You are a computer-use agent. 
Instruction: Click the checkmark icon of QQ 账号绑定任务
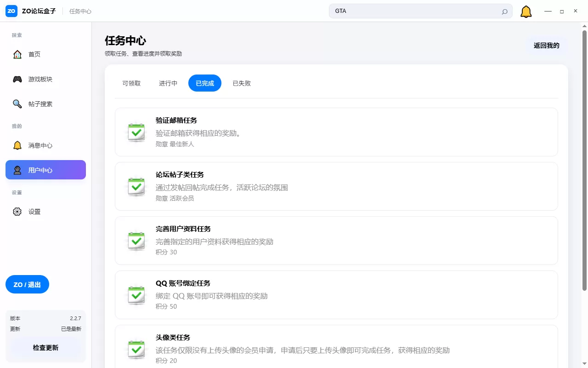tap(136, 295)
